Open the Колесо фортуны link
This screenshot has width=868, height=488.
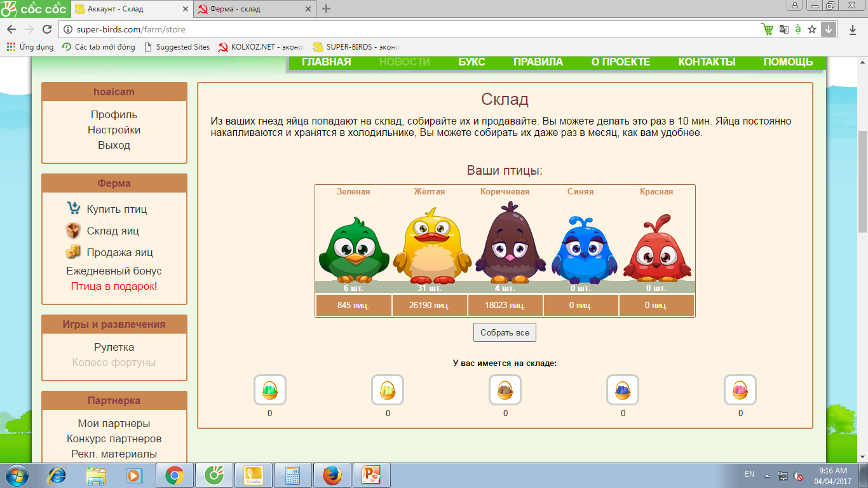point(114,362)
